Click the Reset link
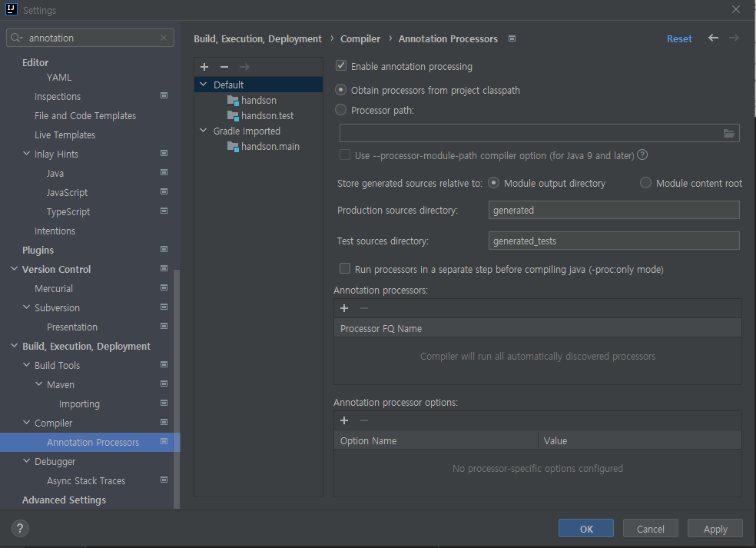The width and height of the screenshot is (756, 548). tap(679, 38)
